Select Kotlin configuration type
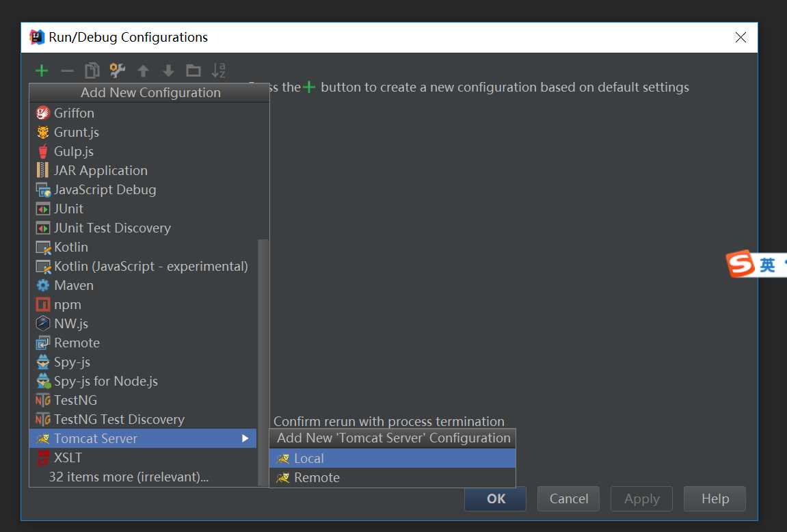 143,247
